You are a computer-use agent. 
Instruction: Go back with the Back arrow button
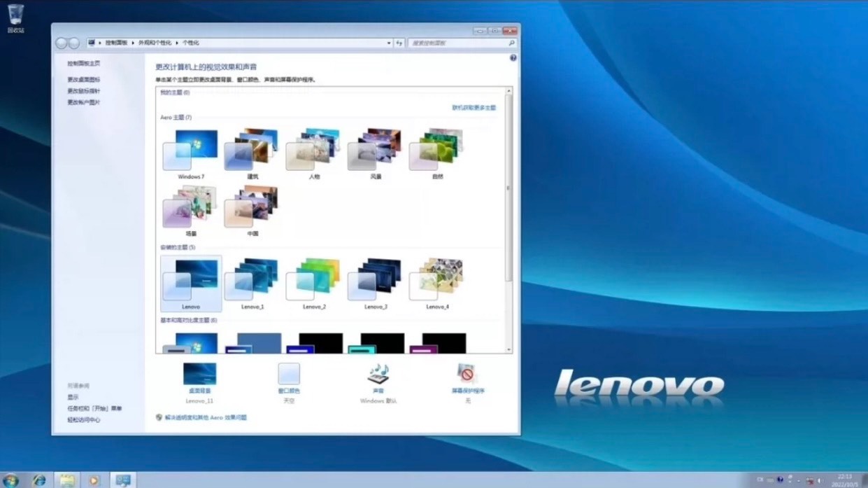[x=61, y=43]
